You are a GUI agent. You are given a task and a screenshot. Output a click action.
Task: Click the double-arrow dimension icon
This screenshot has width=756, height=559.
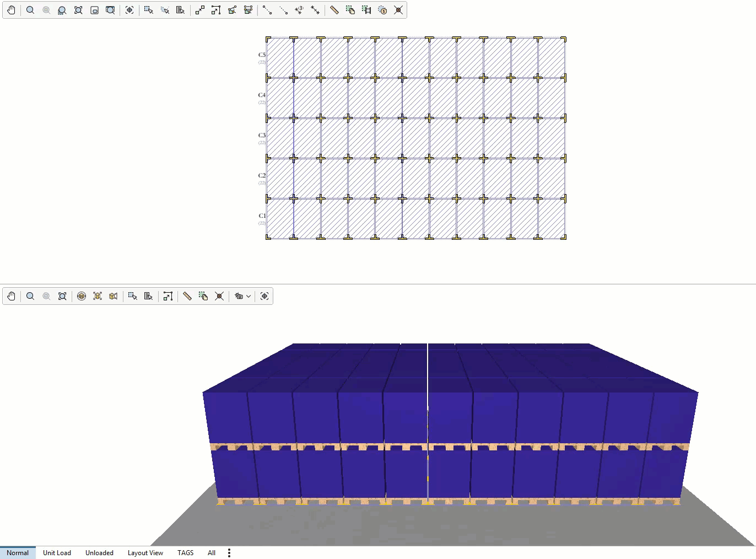[x=315, y=10]
